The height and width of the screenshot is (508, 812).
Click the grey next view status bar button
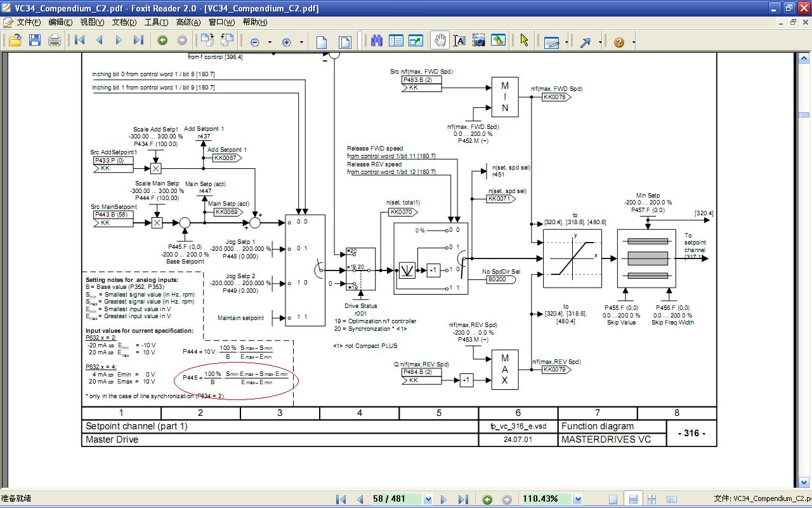tap(507, 499)
